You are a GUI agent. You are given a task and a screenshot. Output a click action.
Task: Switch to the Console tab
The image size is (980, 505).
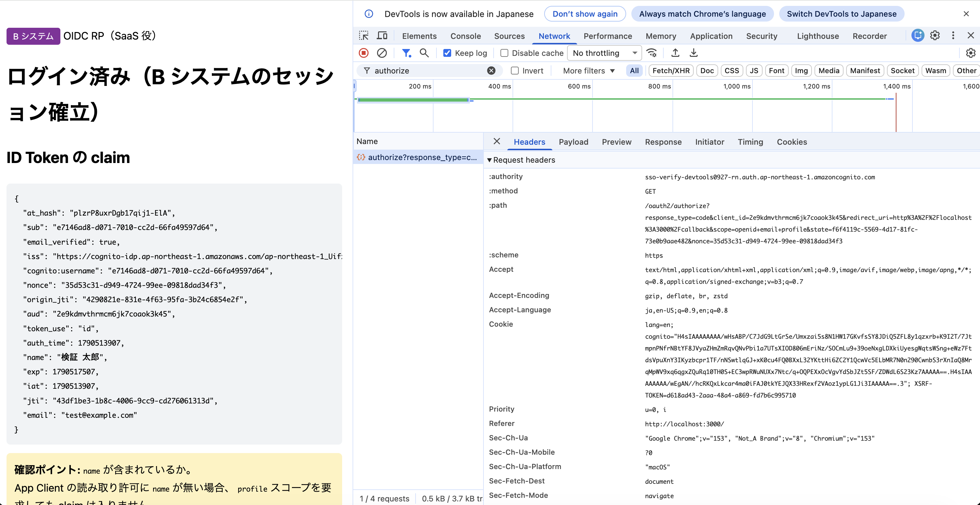tap(465, 36)
